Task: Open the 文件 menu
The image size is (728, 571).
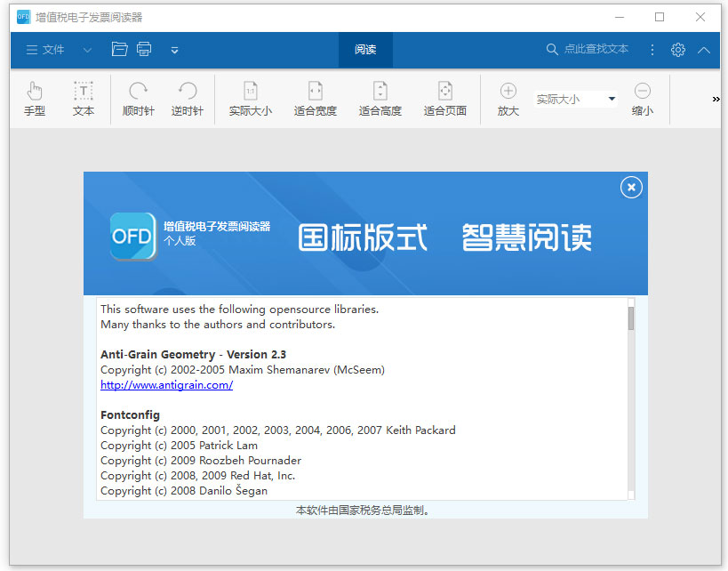Action: (x=46, y=49)
